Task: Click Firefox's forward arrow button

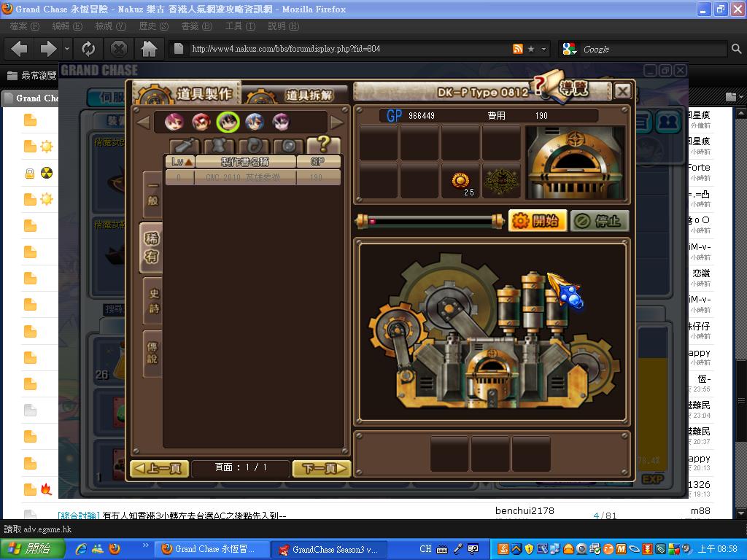Action: (47, 49)
